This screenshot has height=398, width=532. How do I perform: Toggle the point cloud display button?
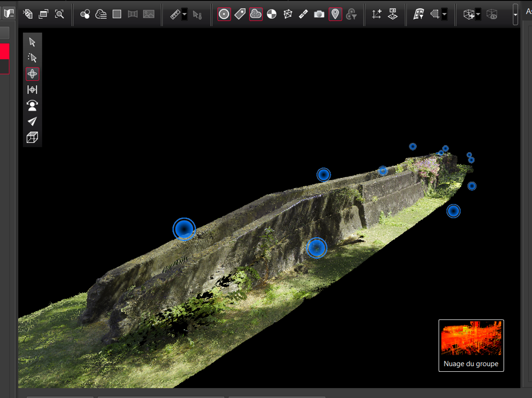256,14
